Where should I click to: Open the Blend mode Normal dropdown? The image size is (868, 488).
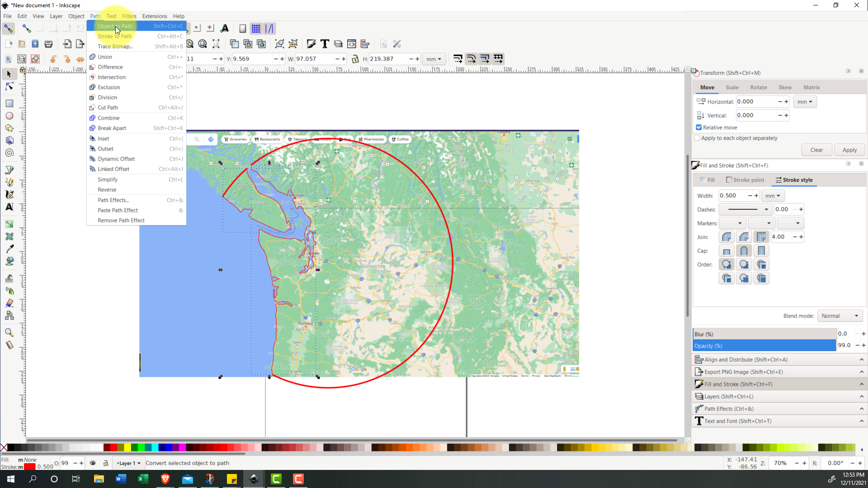tap(840, 316)
